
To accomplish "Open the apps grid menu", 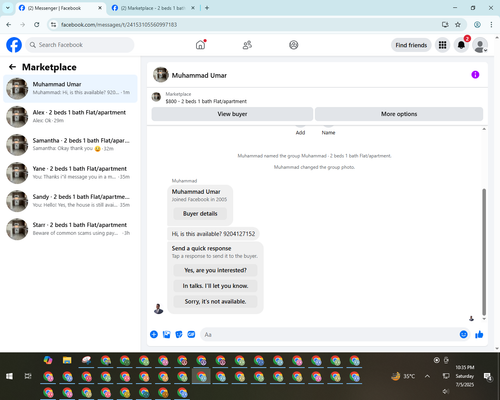I will coord(442,45).
